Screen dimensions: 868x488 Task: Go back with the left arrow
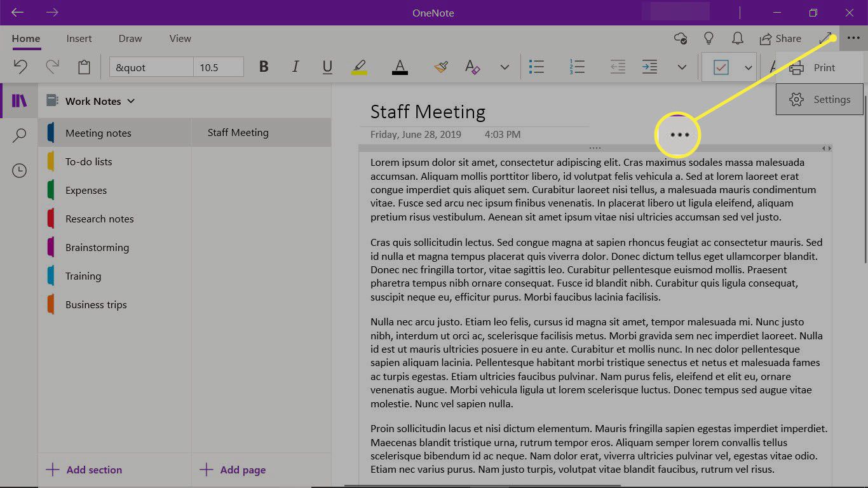coord(17,13)
